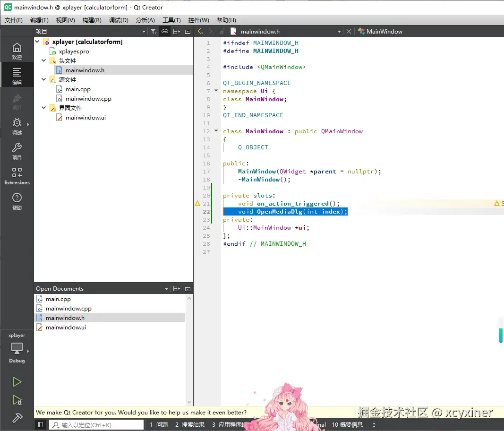Open the 项目 view selector dropdown
Viewport: 504px width, 431px height.
click(x=144, y=31)
